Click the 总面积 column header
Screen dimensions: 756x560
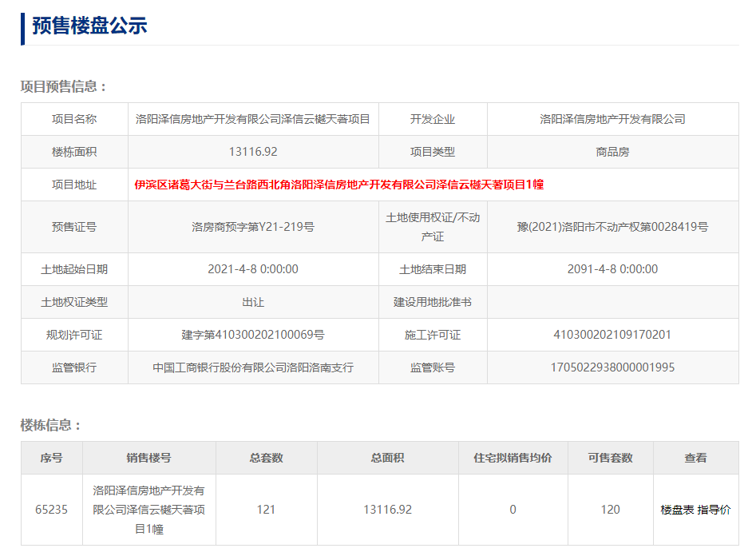388,458
